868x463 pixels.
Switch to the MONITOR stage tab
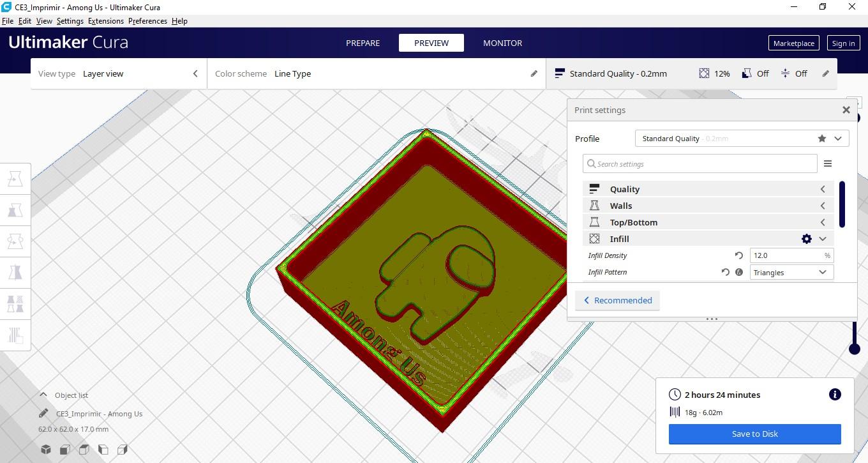502,43
